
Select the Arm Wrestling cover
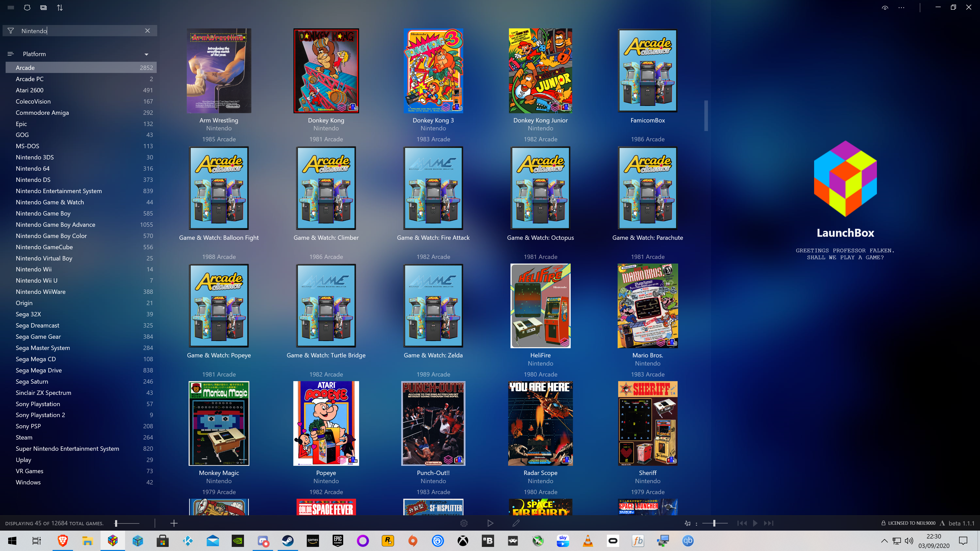[x=219, y=71]
